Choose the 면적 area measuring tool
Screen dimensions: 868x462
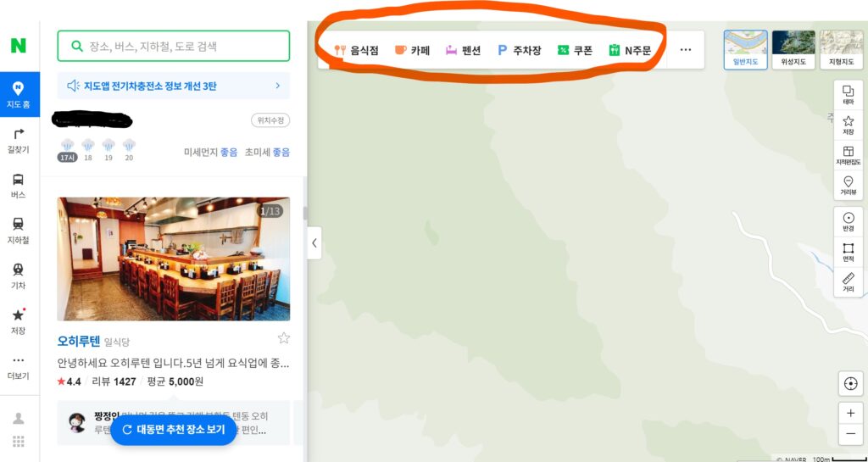[x=848, y=252]
